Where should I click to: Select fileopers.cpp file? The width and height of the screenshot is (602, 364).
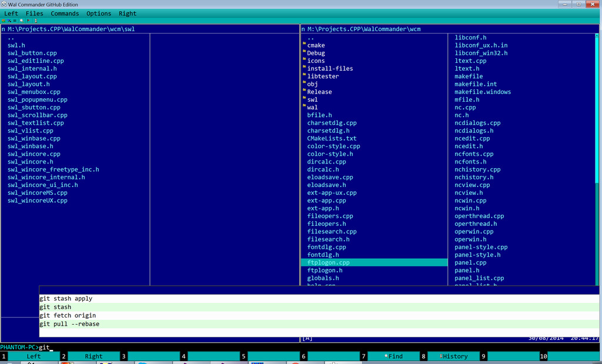click(x=330, y=216)
